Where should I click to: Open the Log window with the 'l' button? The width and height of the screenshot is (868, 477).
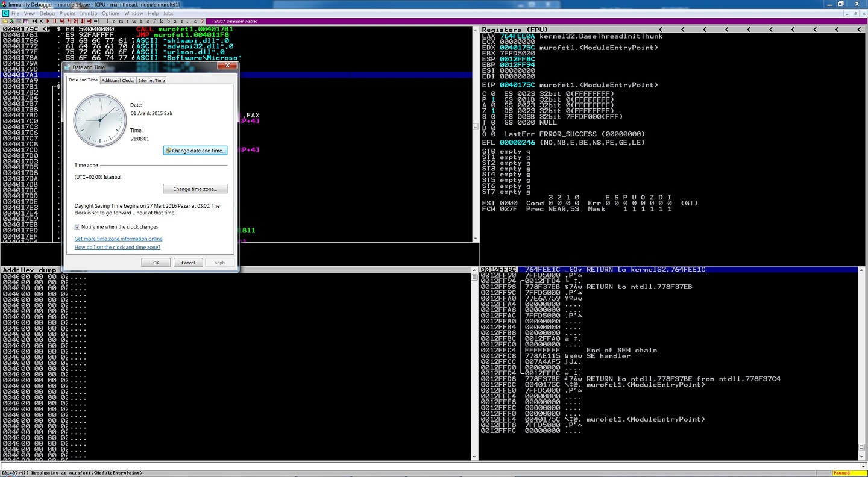[107, 21]
